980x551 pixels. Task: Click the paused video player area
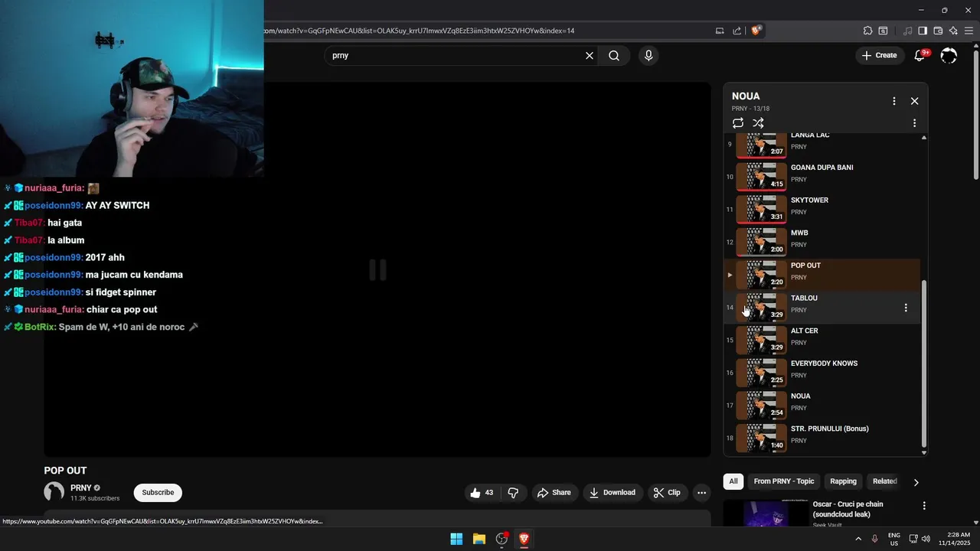pos(377,269)
